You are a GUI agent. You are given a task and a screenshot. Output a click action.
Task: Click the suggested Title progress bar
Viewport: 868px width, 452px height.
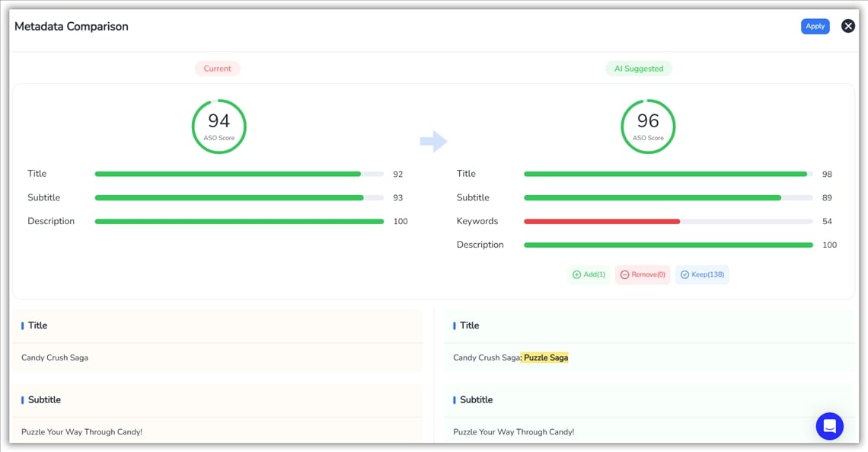(665, 175)
